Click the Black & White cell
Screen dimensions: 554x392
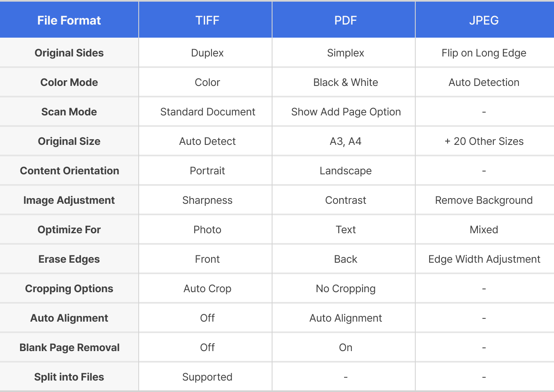pyautogui.click(x=346, y=82)
